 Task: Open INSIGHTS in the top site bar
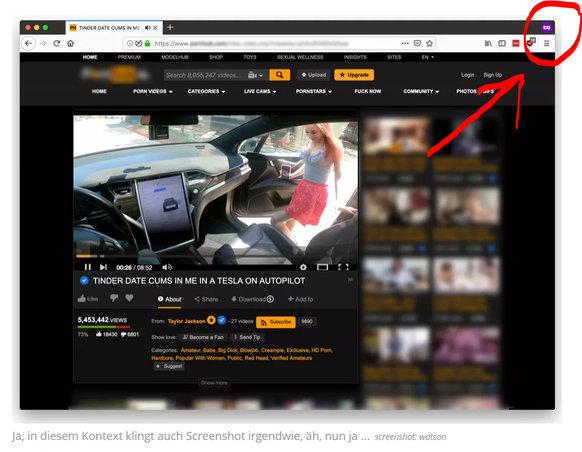355,57
